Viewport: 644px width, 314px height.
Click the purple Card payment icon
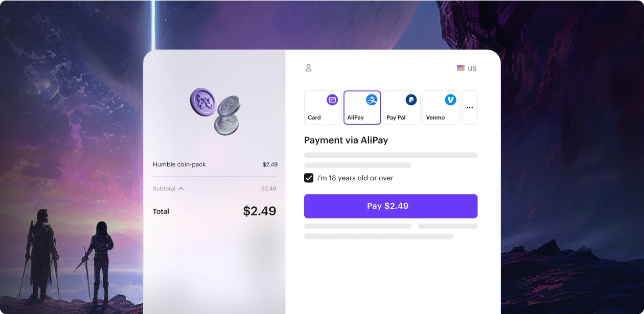pyautogui.click(x=332, y=100)
